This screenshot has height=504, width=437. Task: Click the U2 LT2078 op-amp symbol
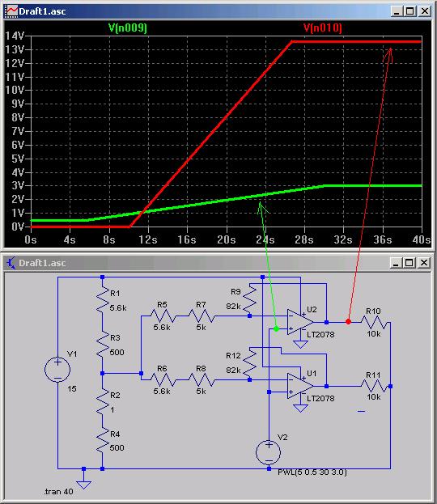click(300, 323)
